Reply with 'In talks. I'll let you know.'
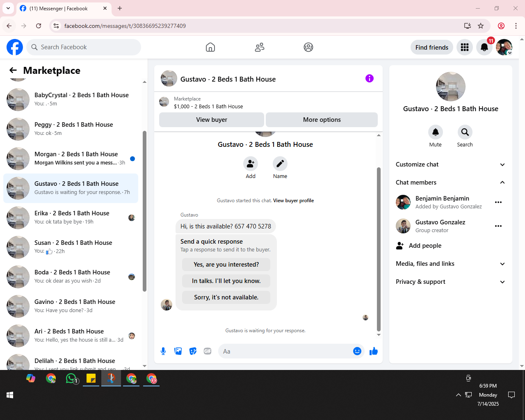Viewport: 525px width, 420px height. point(226,281)
